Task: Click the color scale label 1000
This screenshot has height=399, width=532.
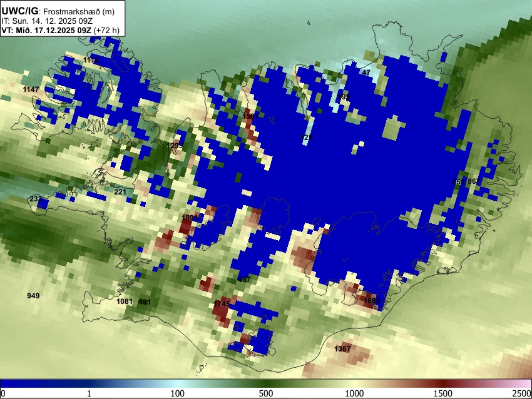Action: coord(354,393)
